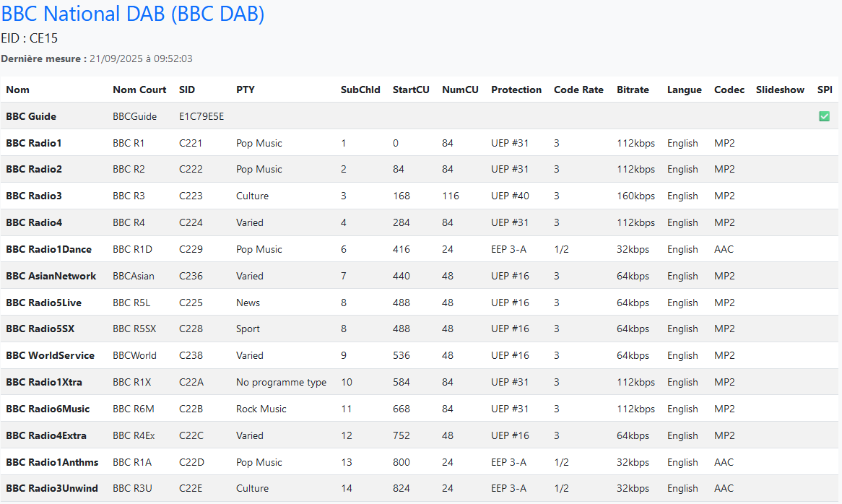Click the StartCU value 668
This screenshot has width=842, height=504.
point(401,409)
